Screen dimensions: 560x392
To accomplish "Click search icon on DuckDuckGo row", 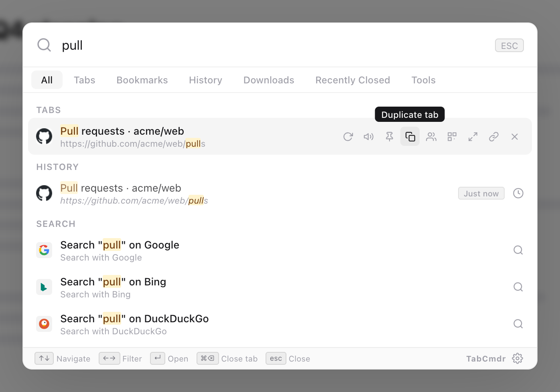I will coord(518,324).
